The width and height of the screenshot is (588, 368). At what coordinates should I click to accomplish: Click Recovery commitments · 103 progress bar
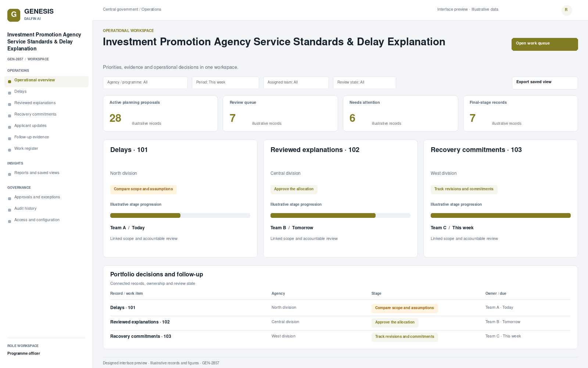coord(501,216)
